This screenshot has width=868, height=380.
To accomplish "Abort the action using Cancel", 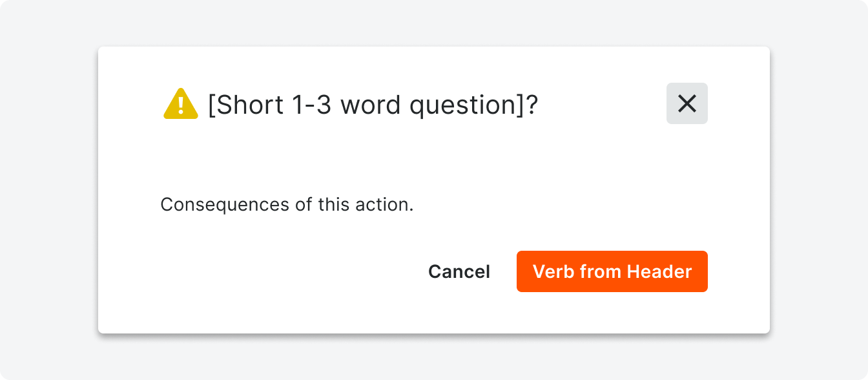I will point(459,271).
